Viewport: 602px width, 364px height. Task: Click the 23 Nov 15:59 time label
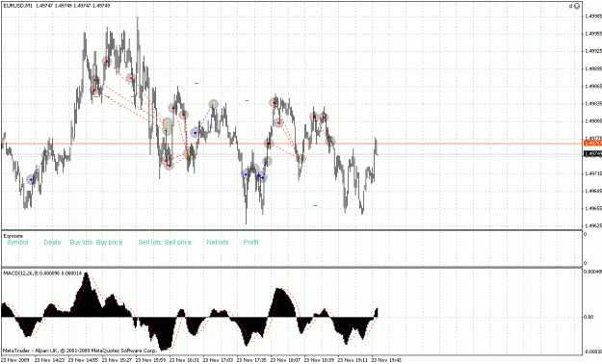pos(150,360)
